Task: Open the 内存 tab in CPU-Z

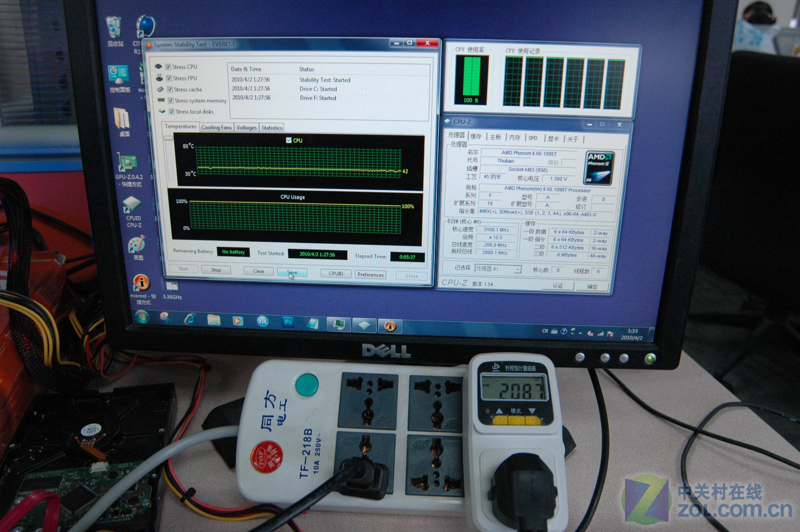Action: [515, 138]
